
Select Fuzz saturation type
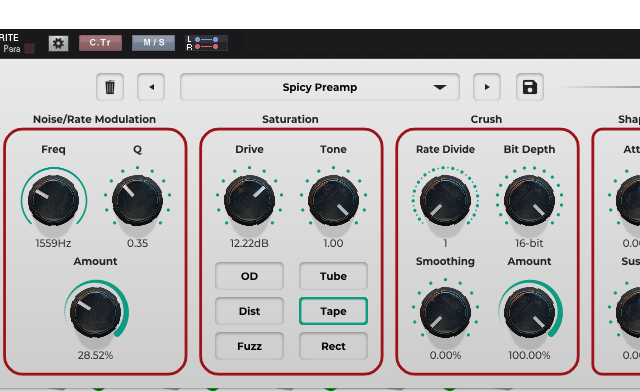coord(249,346)
